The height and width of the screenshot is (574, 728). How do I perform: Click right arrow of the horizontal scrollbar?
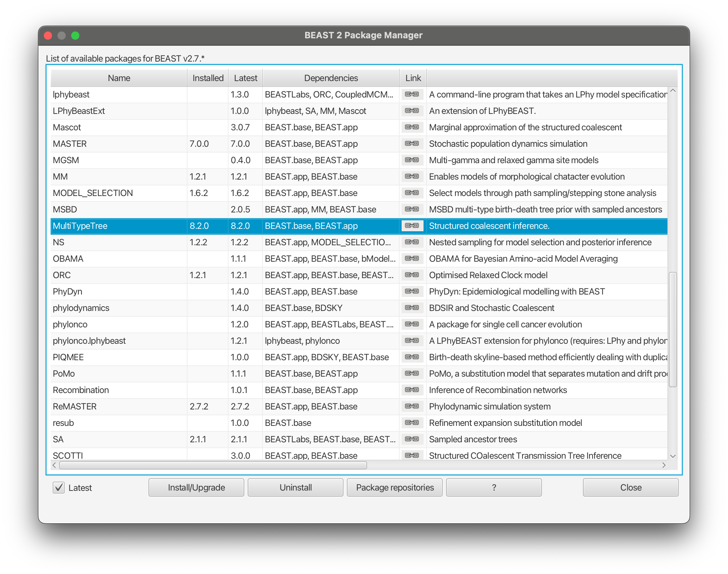[x=664, y=465]
